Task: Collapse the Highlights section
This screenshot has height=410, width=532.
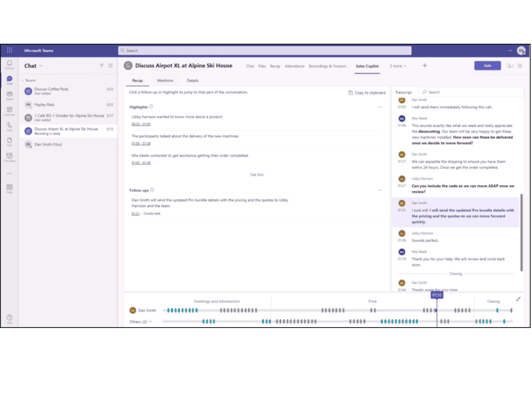Action: click(380, 107)
